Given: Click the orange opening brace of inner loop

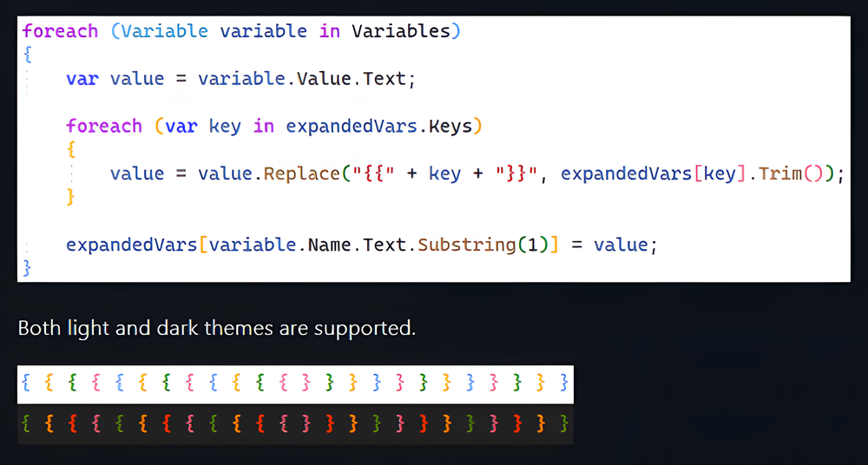Looking at the screenshot, I should coord(71,151).
